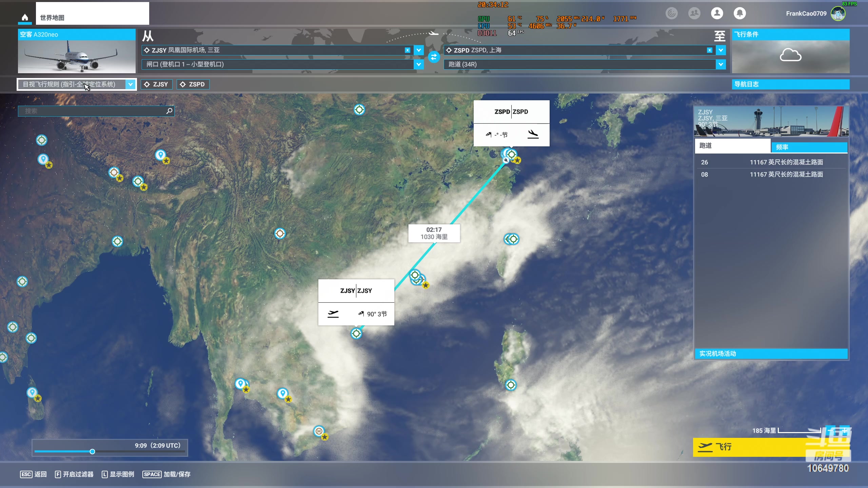
Task: Select runway 26 row
Action: [771, 162]
